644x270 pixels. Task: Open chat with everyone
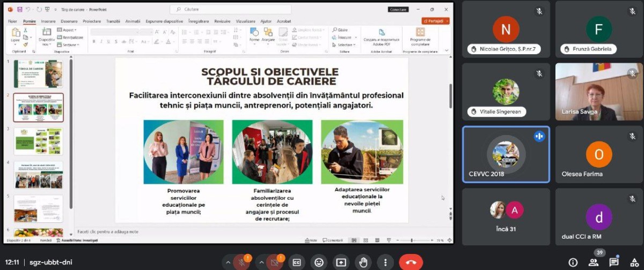(x=614, y=262)
